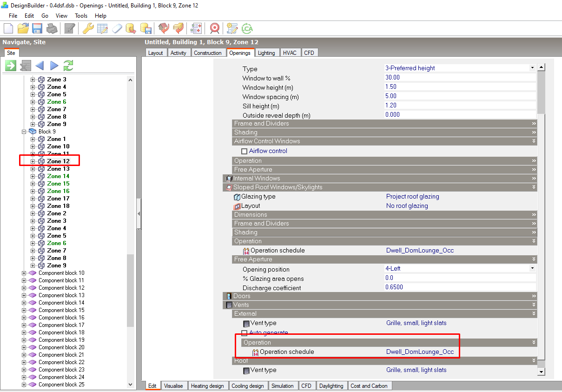
Task: Open the window Type dropdown
Action: 532,68
